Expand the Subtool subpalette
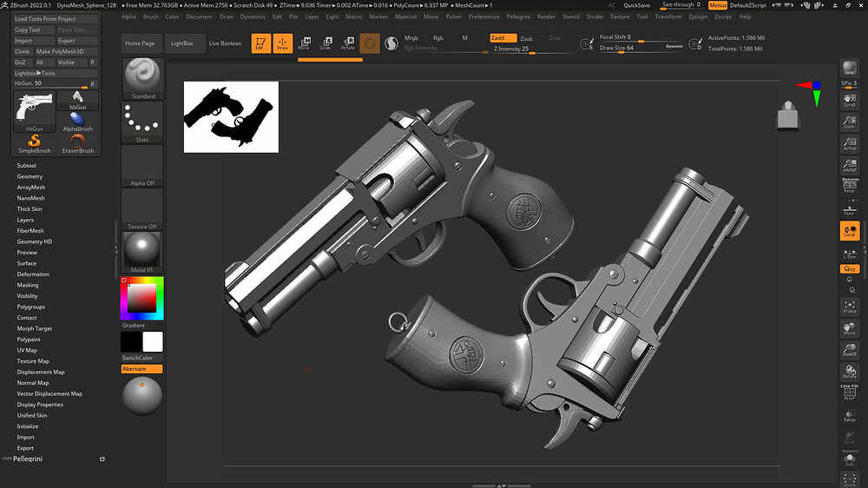The width and height of the screenshot is (868, 488). point(27,166)
